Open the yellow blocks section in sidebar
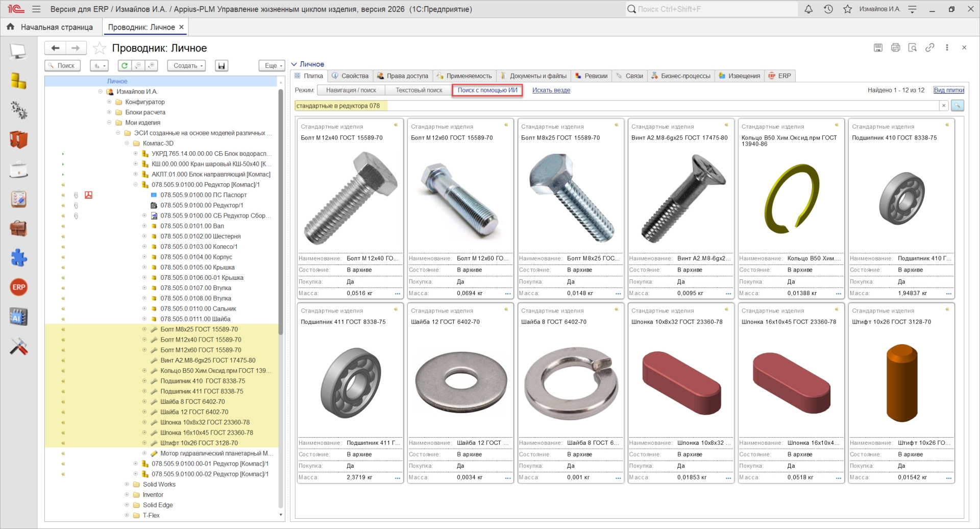This screenshot has width=980, height=529. click(x=19, y=80)
